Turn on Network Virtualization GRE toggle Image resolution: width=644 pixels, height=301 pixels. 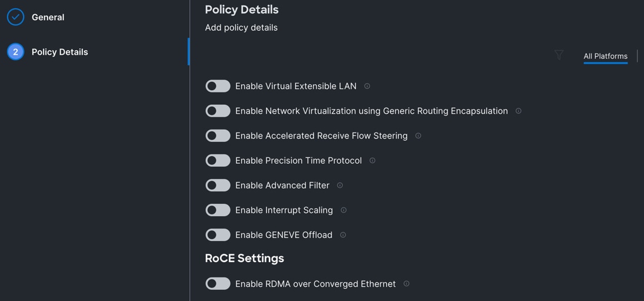tap(218, 111)
